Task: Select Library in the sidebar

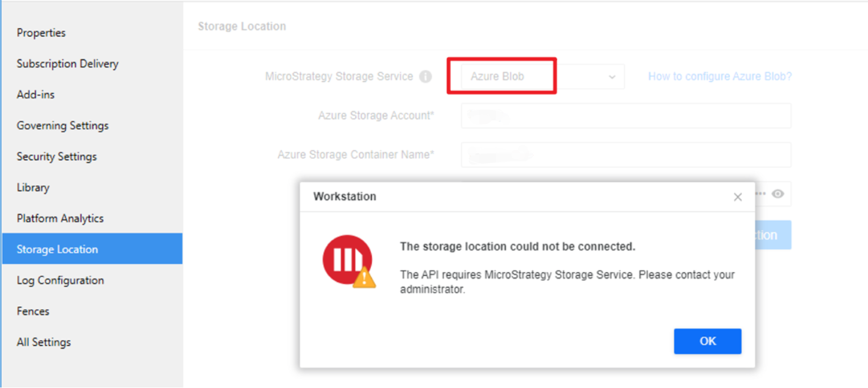Action: pyautogui.click(x=33, y=187)
